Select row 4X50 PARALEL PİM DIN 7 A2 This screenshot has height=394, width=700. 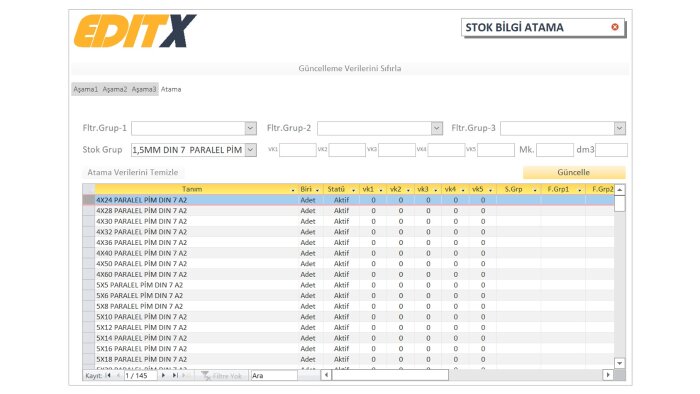point(348,264)
